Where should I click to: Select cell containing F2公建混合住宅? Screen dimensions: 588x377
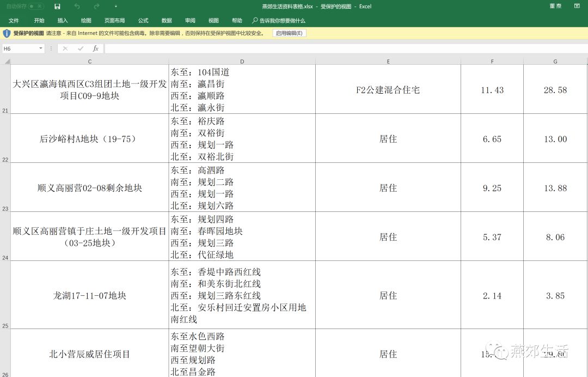coord(388,90)
